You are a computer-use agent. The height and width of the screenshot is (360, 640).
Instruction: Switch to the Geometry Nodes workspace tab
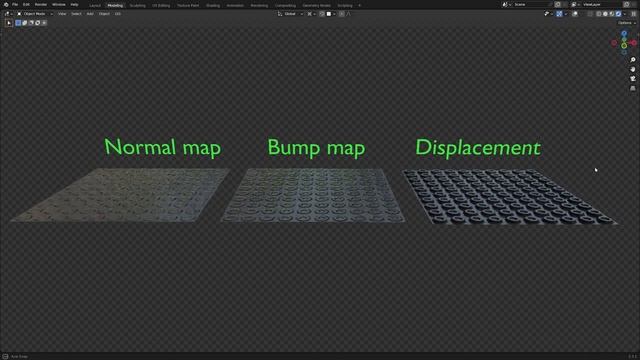pyautogui.click(x=316, y=5)
